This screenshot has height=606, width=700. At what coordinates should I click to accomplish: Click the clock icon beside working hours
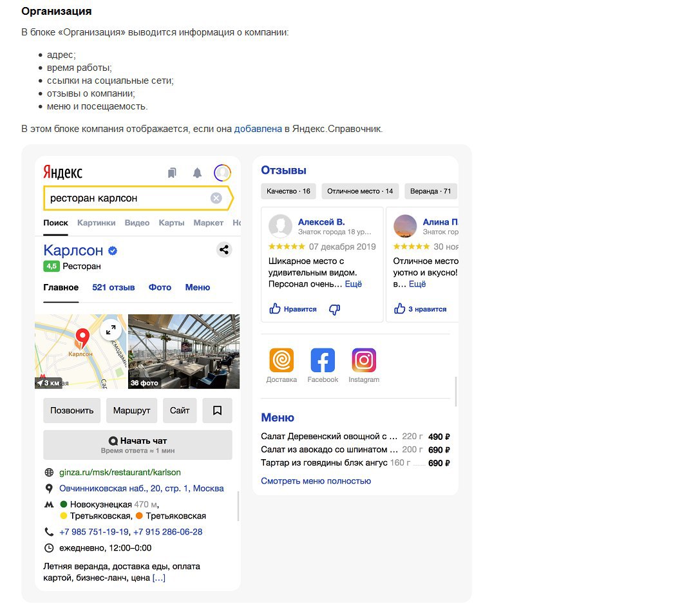click(49, 548)
